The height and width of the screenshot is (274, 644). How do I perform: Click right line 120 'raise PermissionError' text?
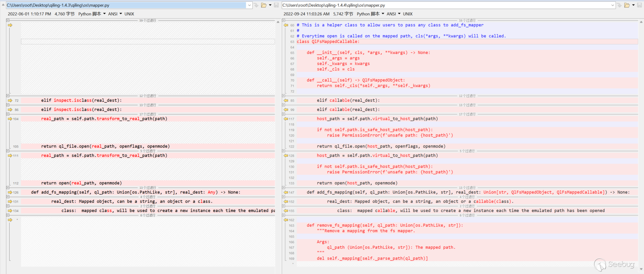click(x=390, y=135)
